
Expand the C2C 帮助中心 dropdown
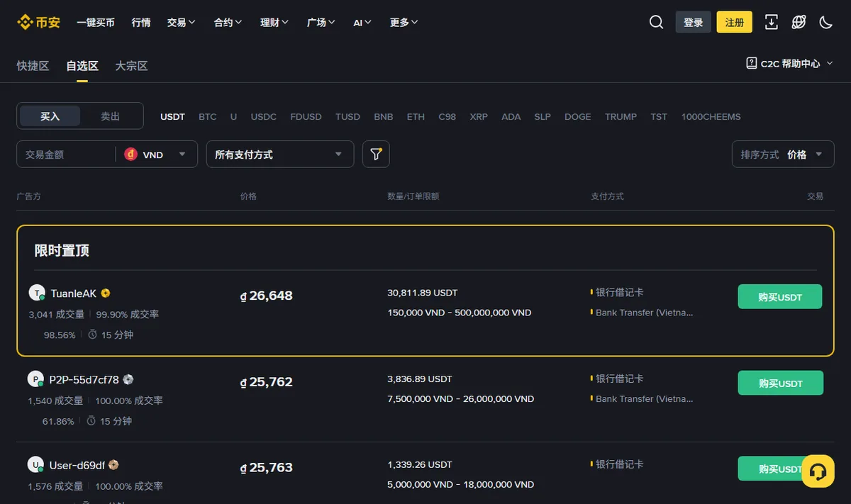790,64
